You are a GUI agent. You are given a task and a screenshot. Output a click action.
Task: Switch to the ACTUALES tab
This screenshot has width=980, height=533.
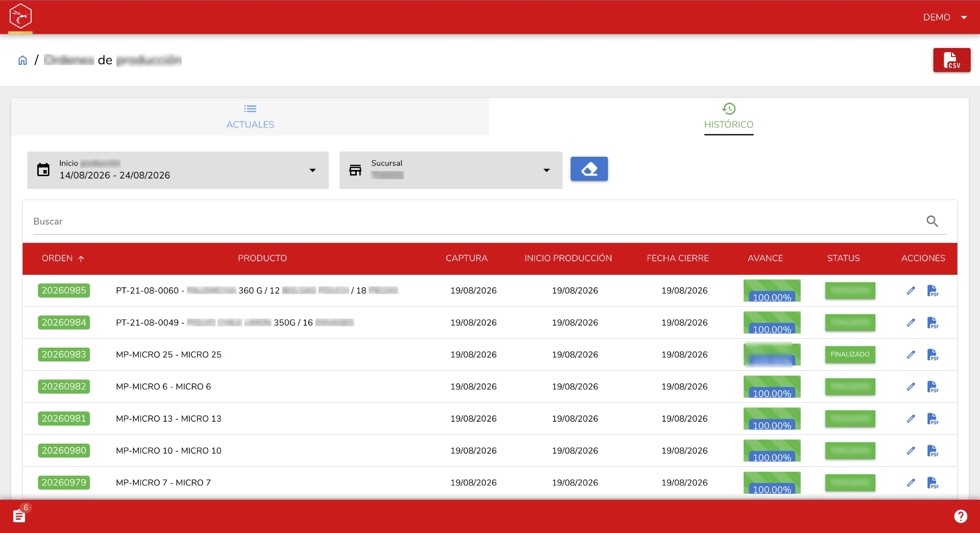pyautogui.click(x=250, y=116)
